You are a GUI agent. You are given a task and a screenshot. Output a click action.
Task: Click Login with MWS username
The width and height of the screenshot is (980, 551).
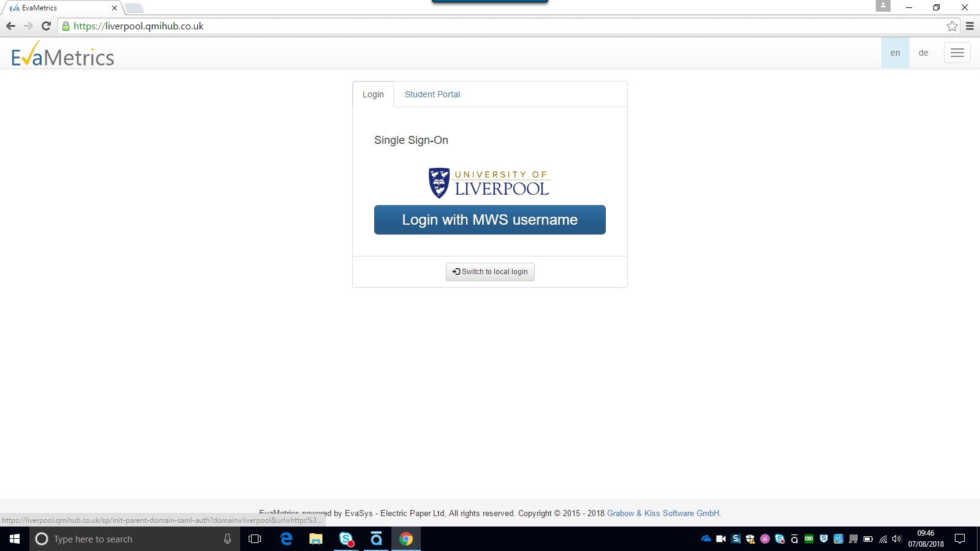click(490, 220)
